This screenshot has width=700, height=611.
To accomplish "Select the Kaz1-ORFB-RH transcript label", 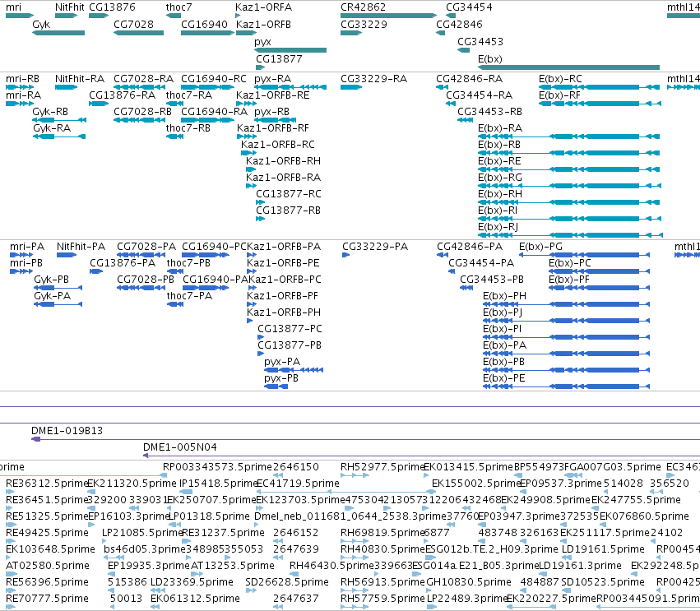I will tap(283, 161).
